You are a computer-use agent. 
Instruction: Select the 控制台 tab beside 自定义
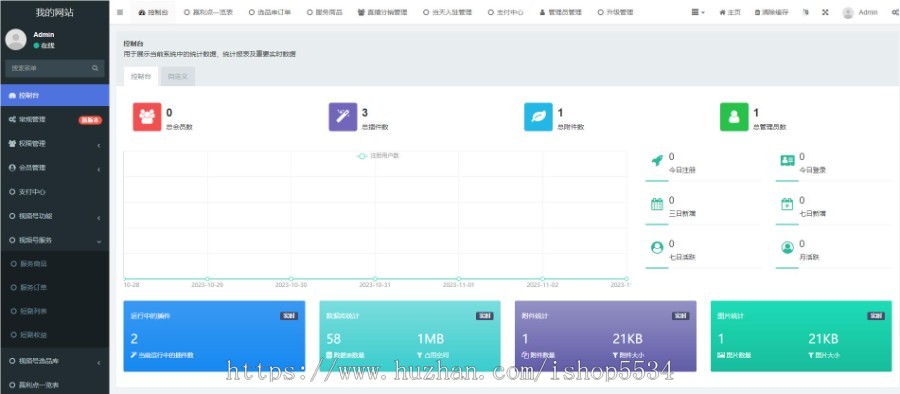(x=141, y=76)
